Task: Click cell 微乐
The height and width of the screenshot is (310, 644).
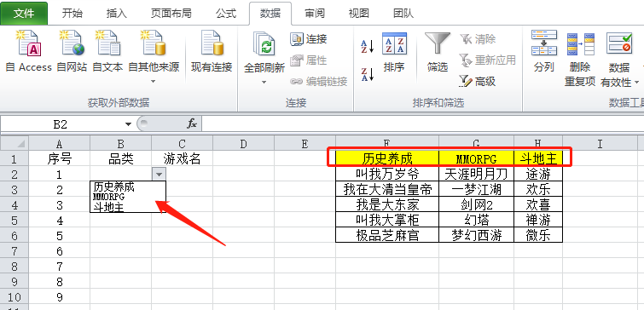Action: point(538,235)
